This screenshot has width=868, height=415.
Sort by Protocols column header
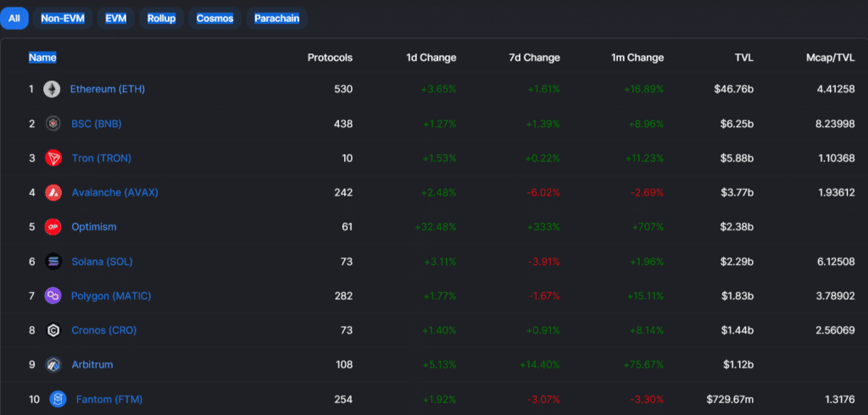(330, 58)
